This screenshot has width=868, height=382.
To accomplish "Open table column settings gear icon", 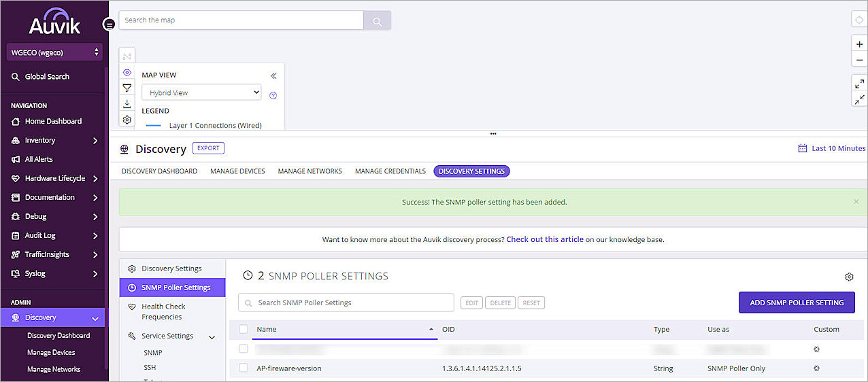I will click(849, 277).
